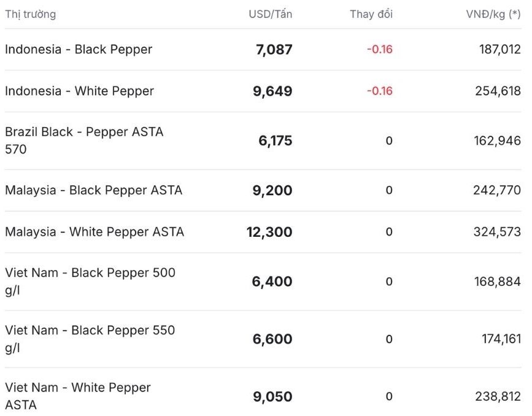The width and height of the screenshot is (532, 416).
Task: Click the 187,012 VNĐ/kg value
Action: click(x=499, y=50)
